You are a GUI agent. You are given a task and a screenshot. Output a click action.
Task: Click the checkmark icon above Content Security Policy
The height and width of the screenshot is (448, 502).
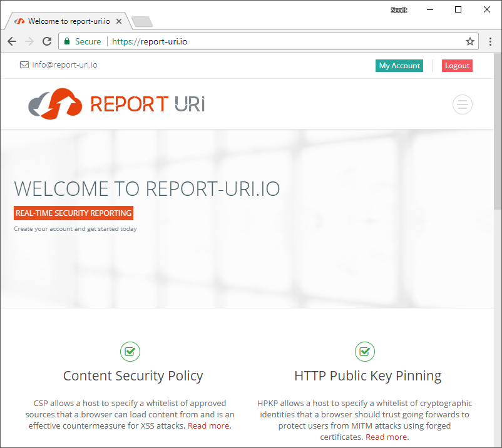coord(130,352)
